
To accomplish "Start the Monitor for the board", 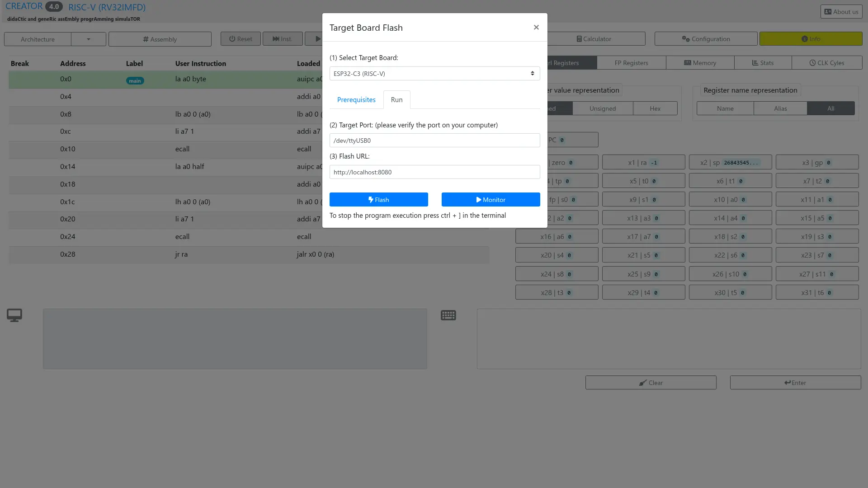I will click(x=491, y=199).
